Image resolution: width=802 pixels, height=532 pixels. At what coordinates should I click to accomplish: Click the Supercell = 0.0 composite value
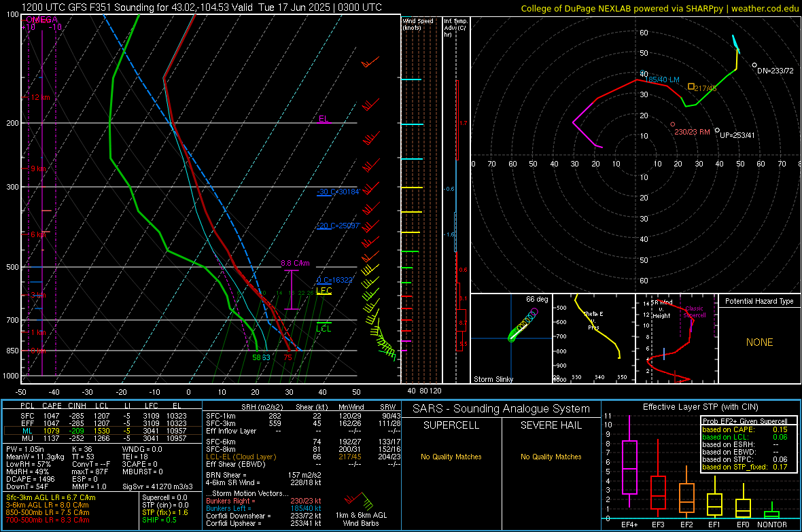pyautogui.click(x=164, y=497)
